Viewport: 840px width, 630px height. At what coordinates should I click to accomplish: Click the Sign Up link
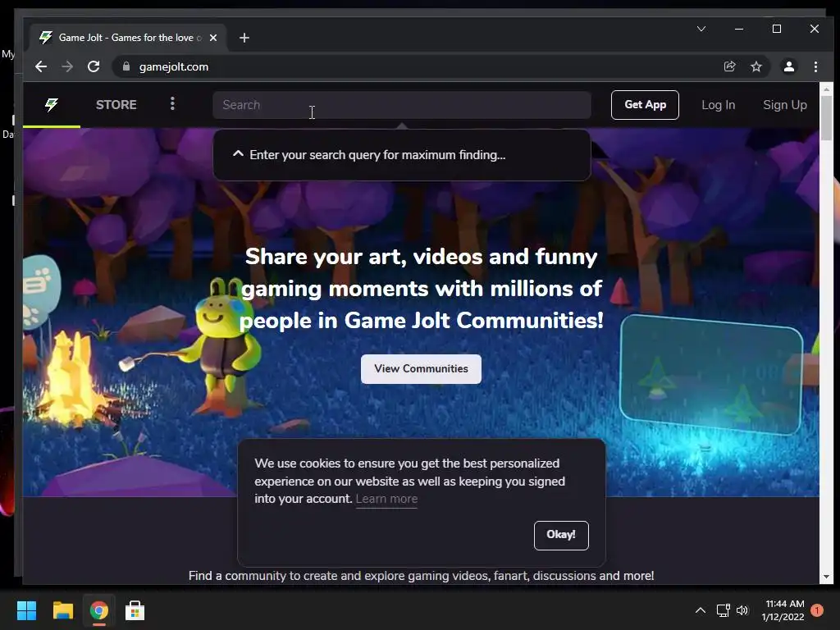point(785,105)
